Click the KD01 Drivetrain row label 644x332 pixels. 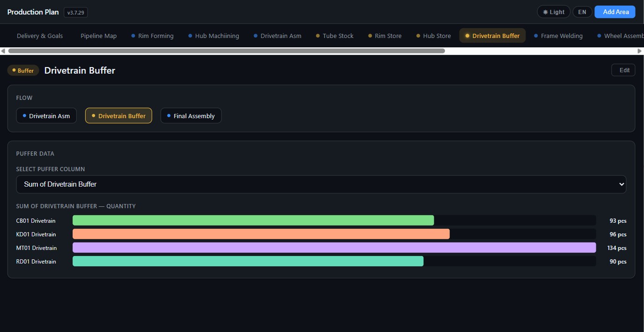(36, 234)
